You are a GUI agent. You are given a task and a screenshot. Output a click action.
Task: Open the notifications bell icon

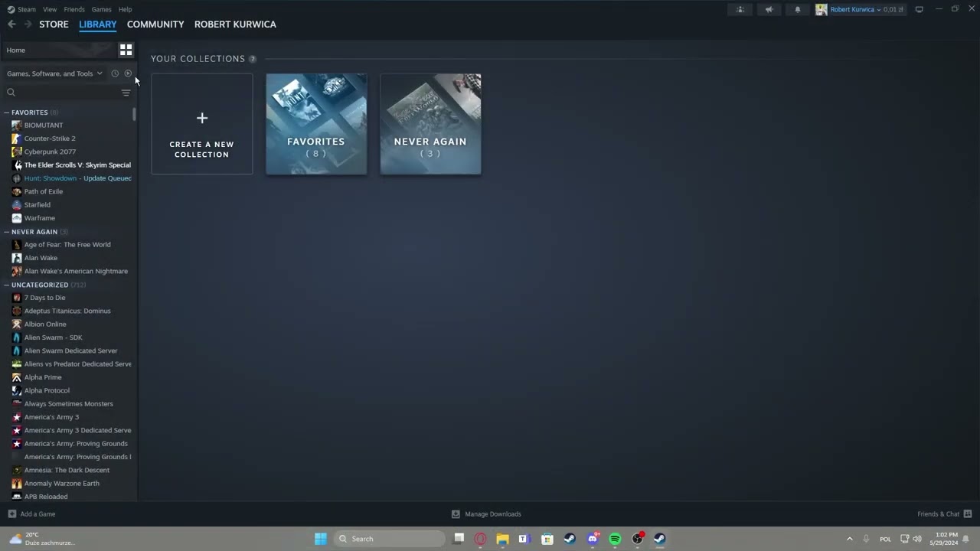click(x=797, y=9)
